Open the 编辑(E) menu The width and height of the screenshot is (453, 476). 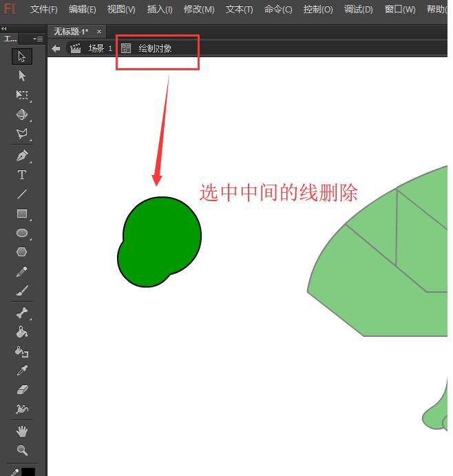click(x=82, y=10)
